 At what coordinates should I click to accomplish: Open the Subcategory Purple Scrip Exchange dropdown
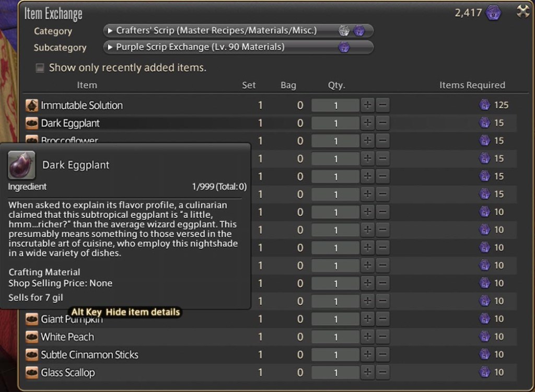pos(238,48)
